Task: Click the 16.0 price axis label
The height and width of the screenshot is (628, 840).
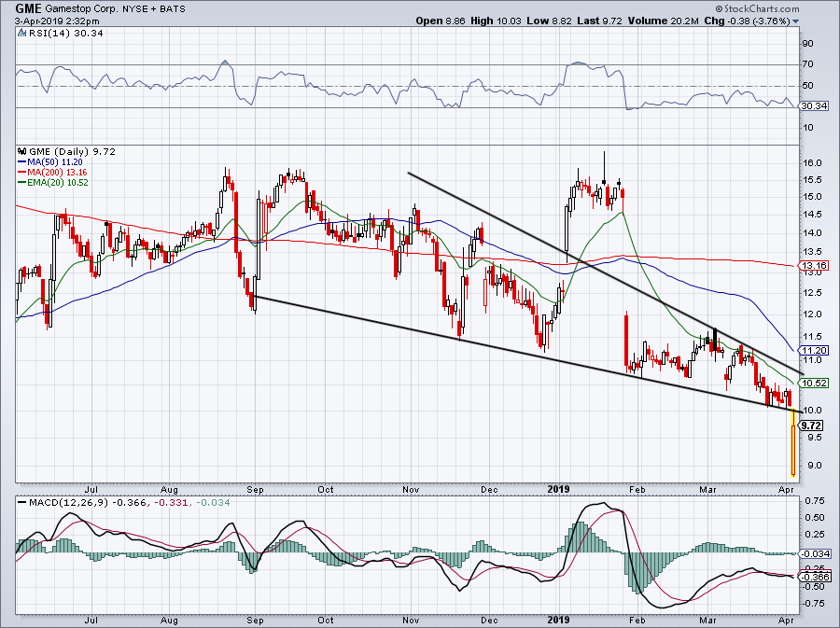Action: pos(813,163)
